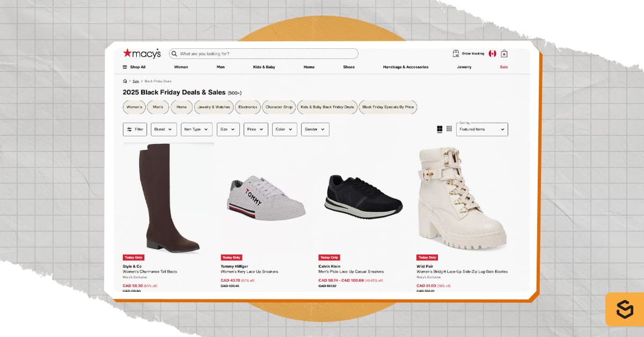Click the CAD 51.00 price
The height and width of the screenshot is (337, 644).
[x=426, y=285]
